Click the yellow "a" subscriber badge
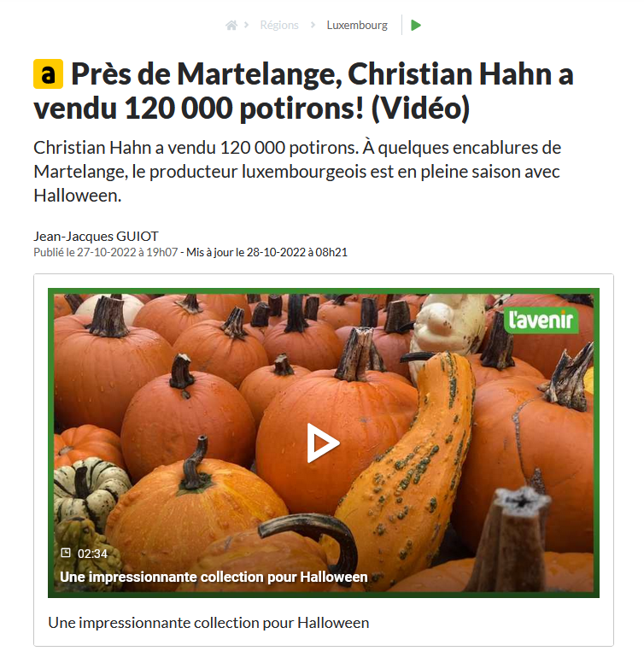Viewport: 644px width, 657px height. coord(48,74)
